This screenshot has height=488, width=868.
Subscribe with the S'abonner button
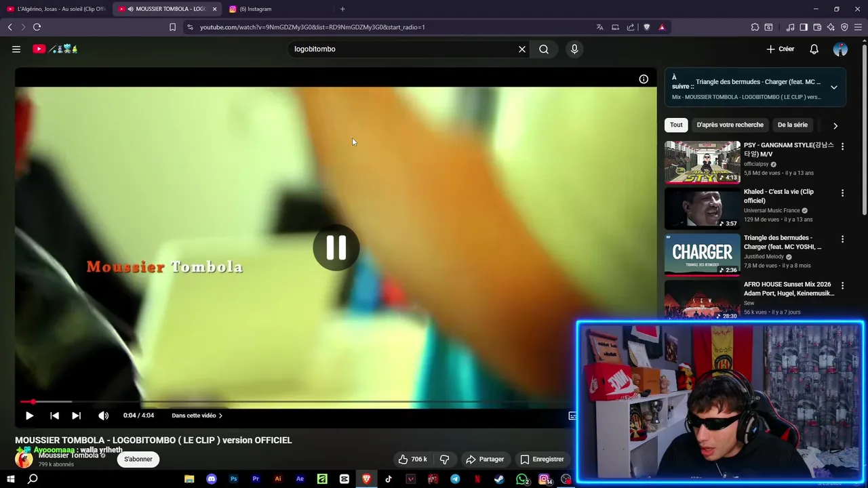click(x=138, y=459)
